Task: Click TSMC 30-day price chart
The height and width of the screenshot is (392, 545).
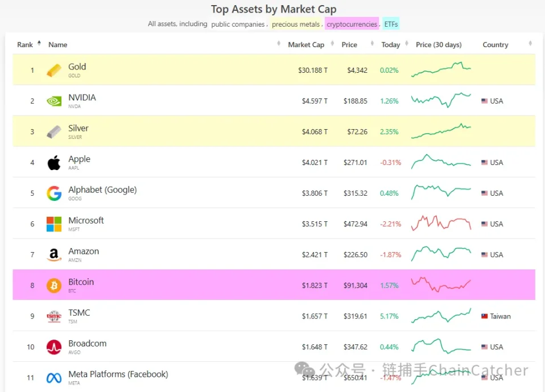Action: coord(441,316)
